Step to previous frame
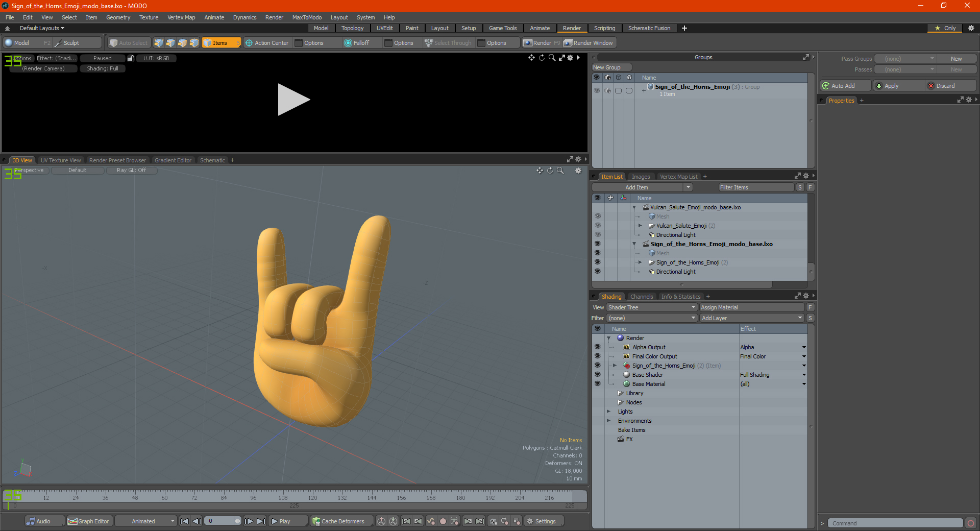 point(197,521)
